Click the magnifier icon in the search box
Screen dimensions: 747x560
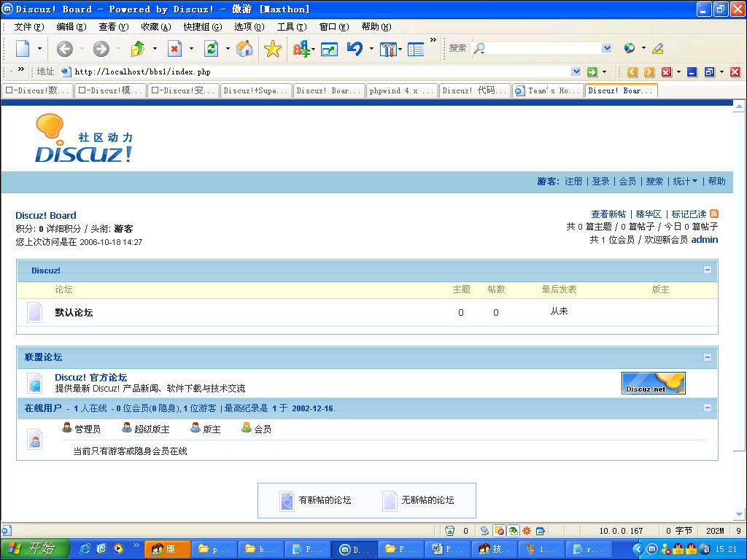479,48
